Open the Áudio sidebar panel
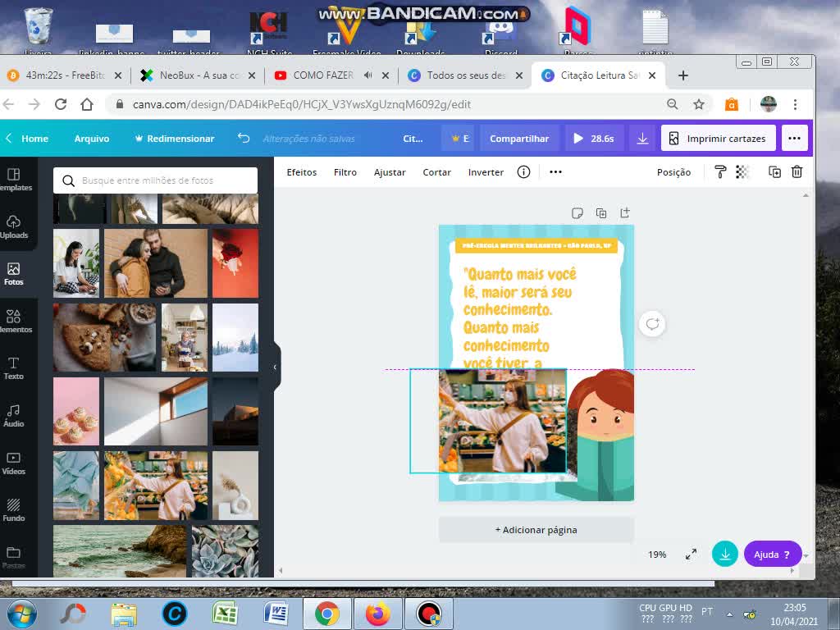Image resolution: width=840 pixels, height=630 pixels. (x=14, y=416)
